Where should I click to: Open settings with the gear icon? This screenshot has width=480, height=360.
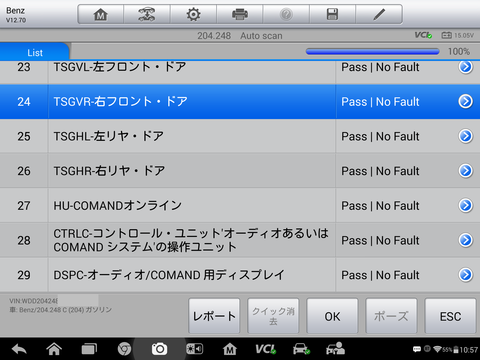click(193, 14)
